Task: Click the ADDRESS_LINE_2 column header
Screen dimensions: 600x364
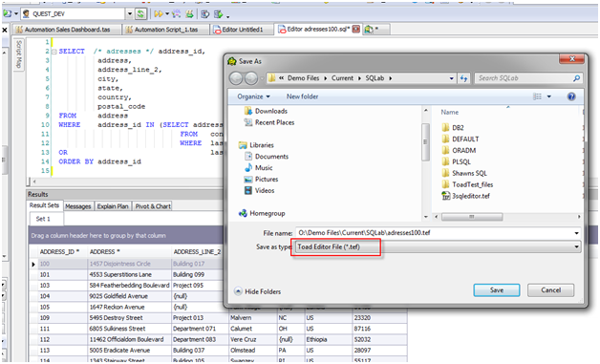Action: (197, 252)
